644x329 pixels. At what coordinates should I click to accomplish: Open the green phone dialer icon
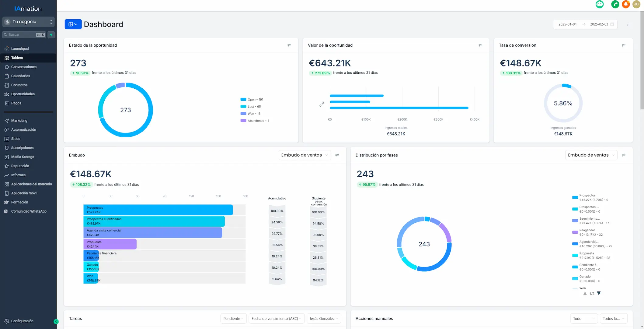click(615, 4)
